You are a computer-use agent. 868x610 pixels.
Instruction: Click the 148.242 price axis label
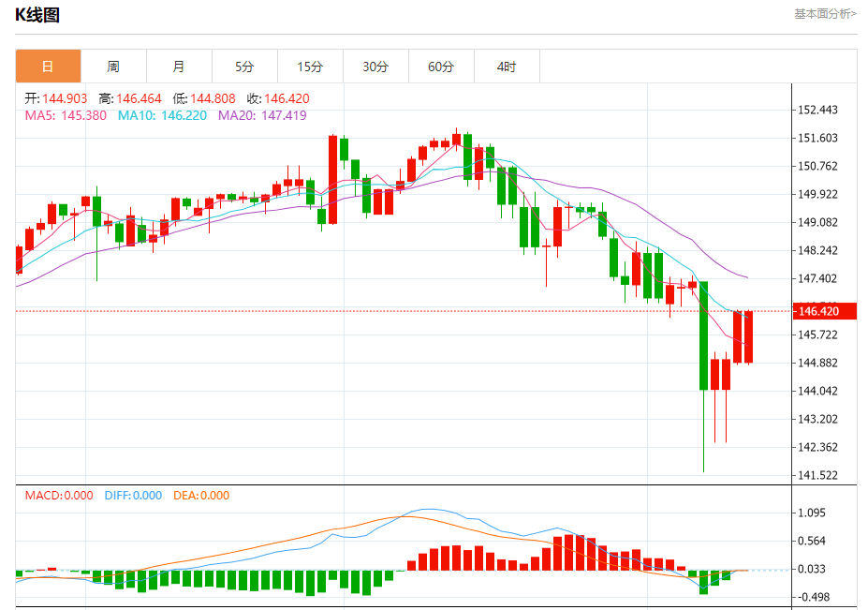(817, 250)
